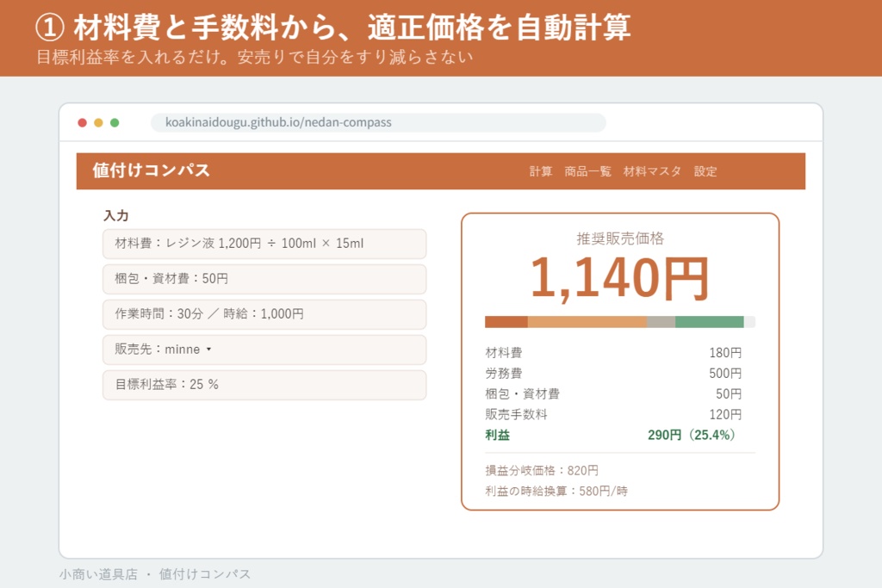
Task: Click the 目標利益率 25% field
Action: coord(264,385)
